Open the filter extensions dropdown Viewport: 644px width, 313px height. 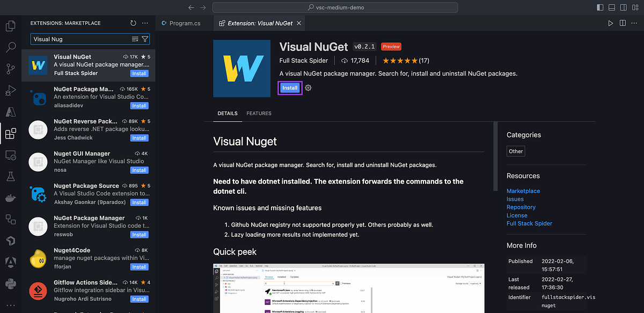(x=145, y=39)
